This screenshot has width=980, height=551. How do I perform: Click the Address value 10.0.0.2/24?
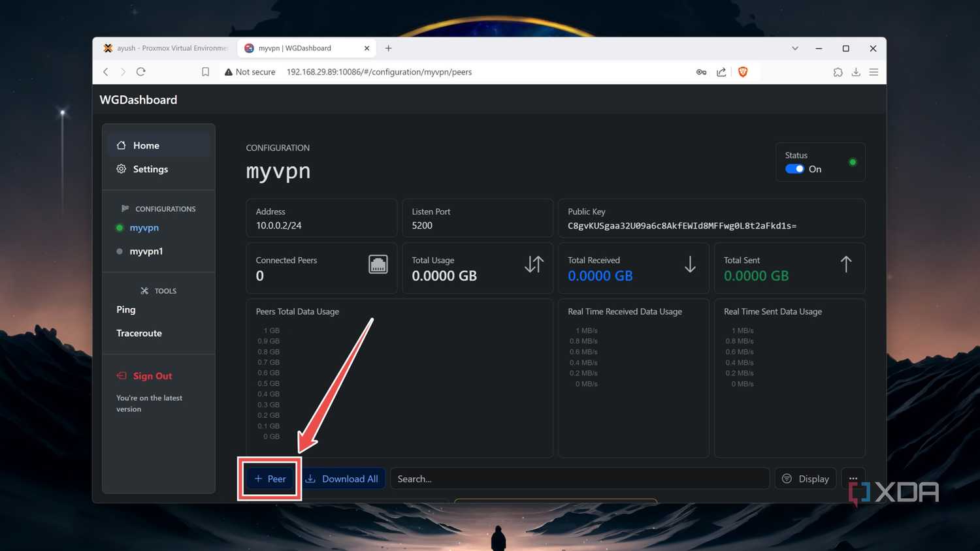pyautogui.click(x=279, y=225)
